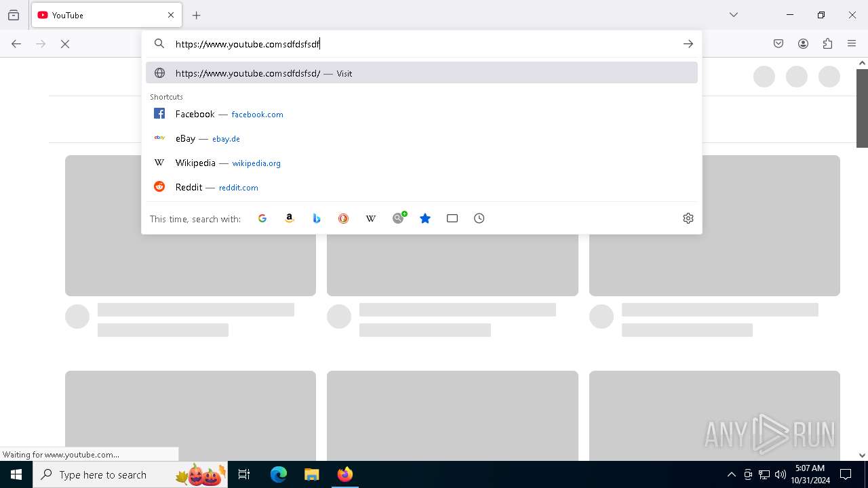Search with DuckDuckGo this time

(344, 218)
